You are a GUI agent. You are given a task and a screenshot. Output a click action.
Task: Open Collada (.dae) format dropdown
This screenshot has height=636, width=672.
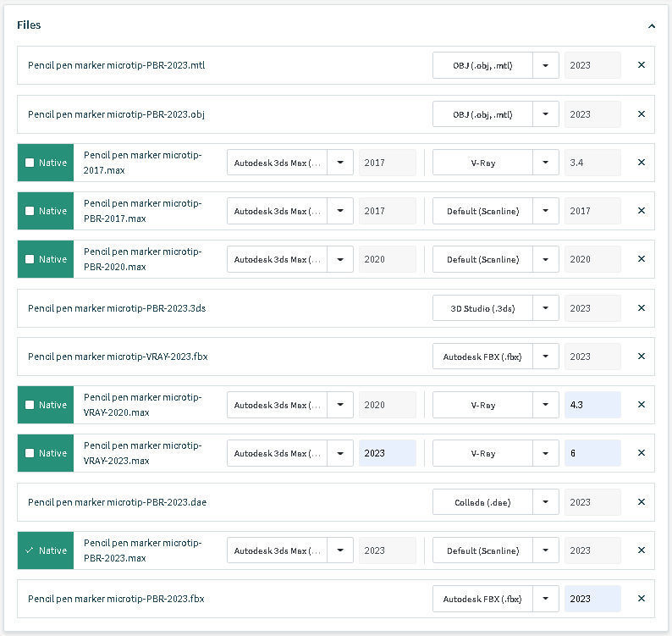point(546,502)
